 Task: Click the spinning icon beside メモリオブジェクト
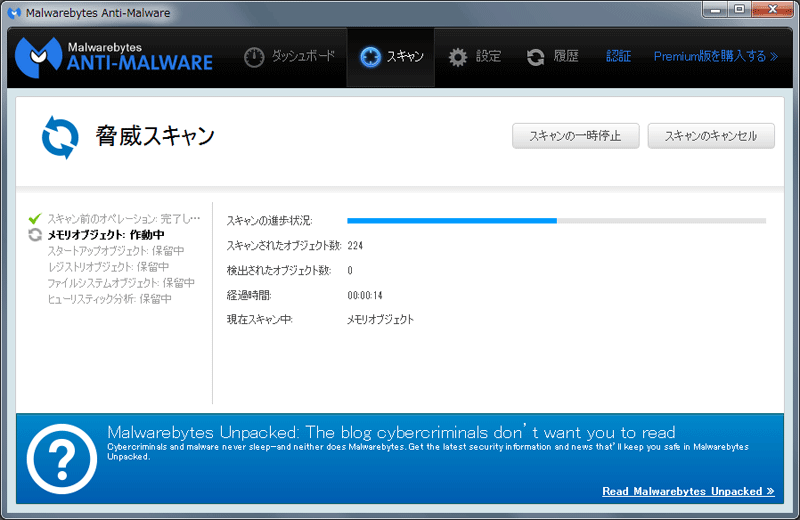(x=35, y=235)
